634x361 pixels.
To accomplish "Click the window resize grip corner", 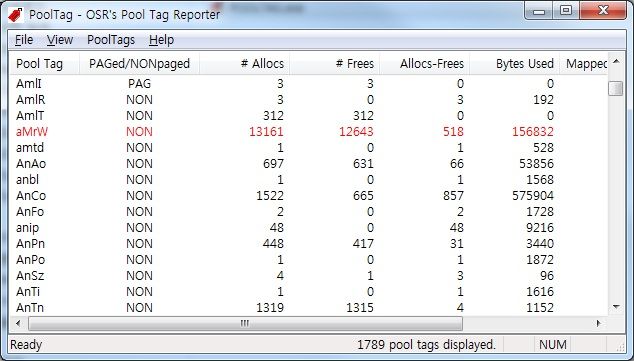I will tap(620, 346).
